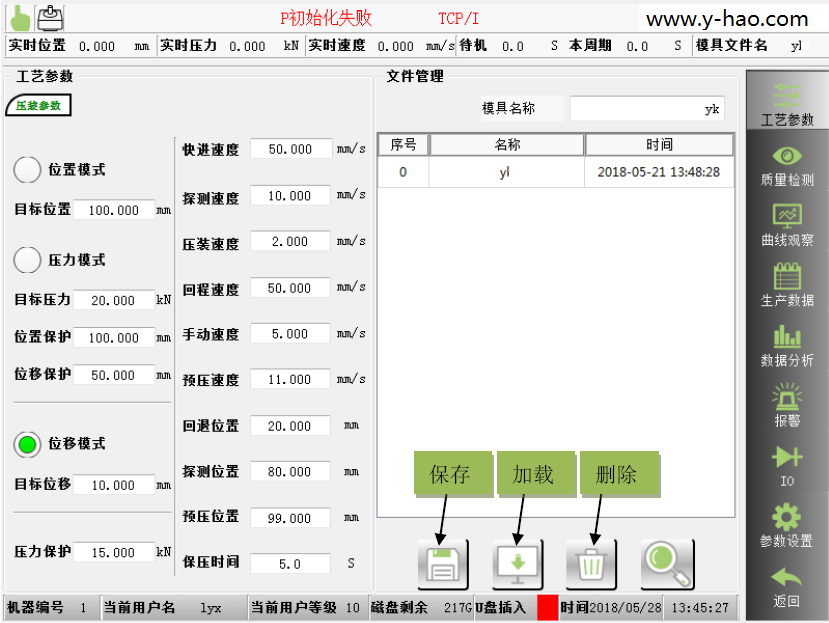
Task: Click the magnifier search icon
Action: [667, 565]
